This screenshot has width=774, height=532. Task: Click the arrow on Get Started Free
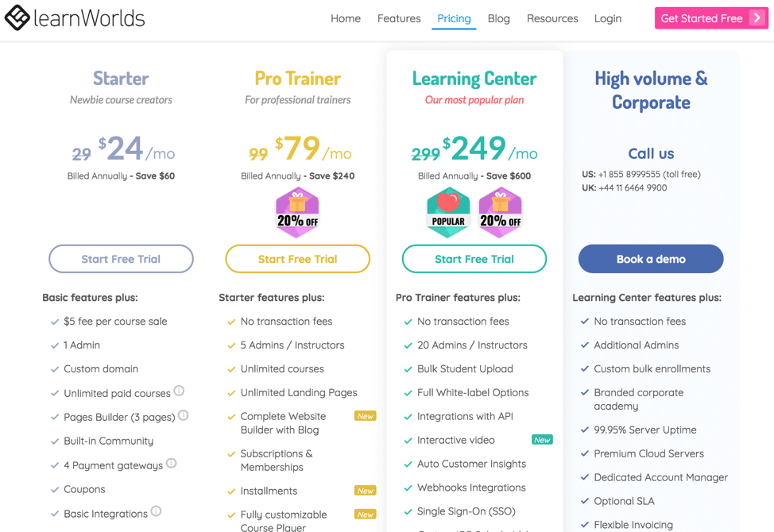(x=757, y=17)
